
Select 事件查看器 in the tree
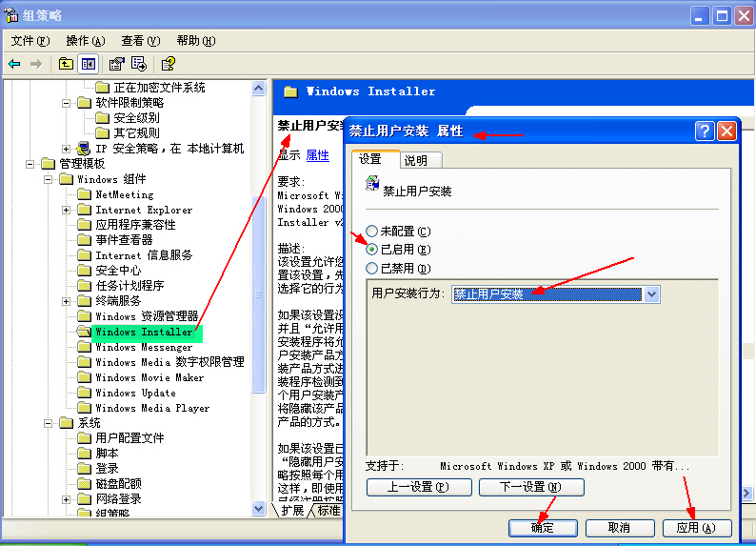click(x=124, y=240)
